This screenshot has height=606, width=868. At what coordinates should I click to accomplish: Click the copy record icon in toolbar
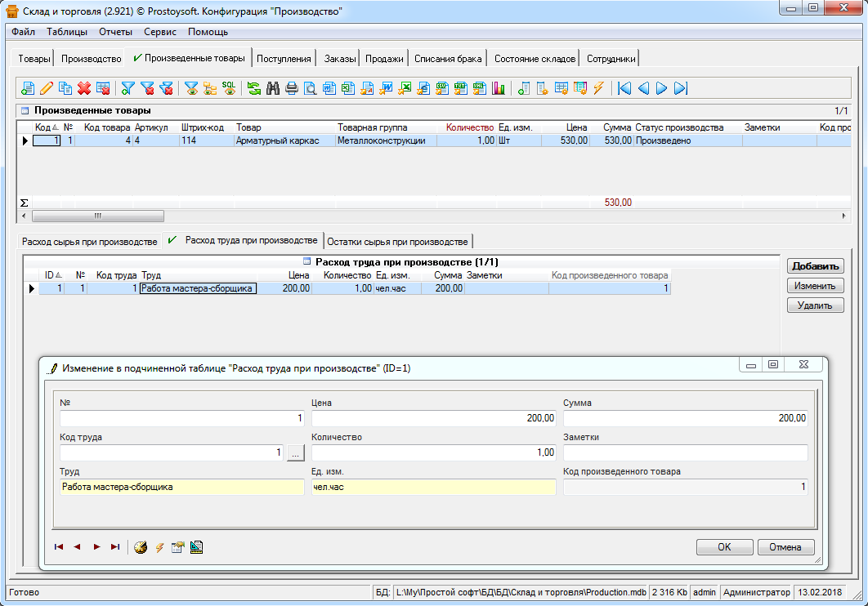click(65, 88)
